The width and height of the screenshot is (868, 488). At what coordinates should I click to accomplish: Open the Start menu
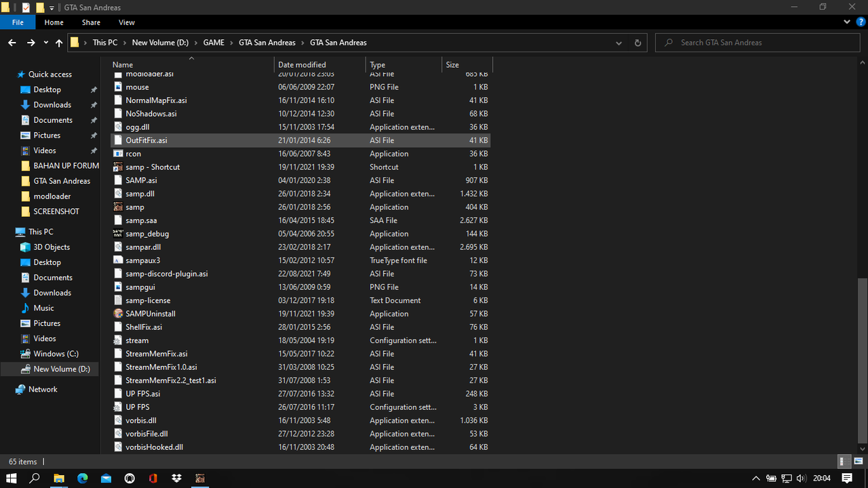pos(12,478)
